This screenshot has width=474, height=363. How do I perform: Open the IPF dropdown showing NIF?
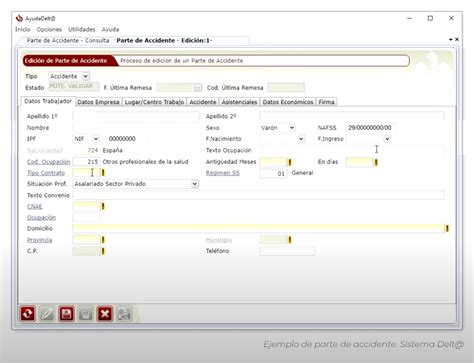click(x=96, y=139)
